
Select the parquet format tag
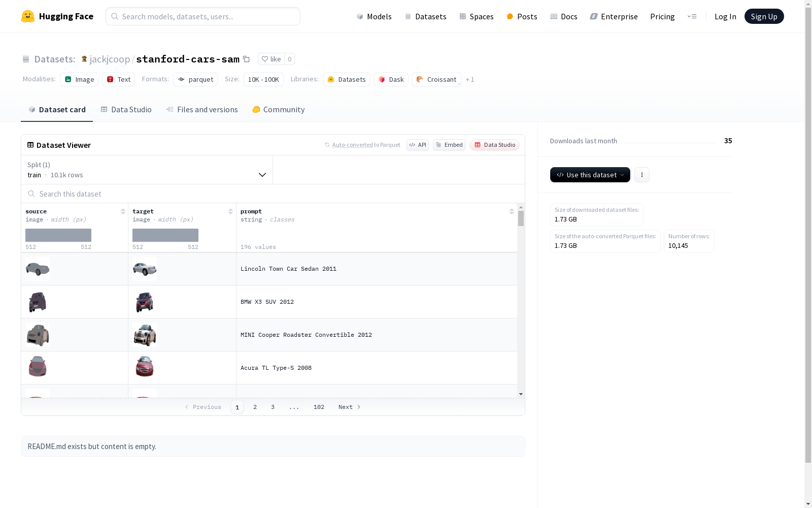pyautogui.click(x=195, y=79)
